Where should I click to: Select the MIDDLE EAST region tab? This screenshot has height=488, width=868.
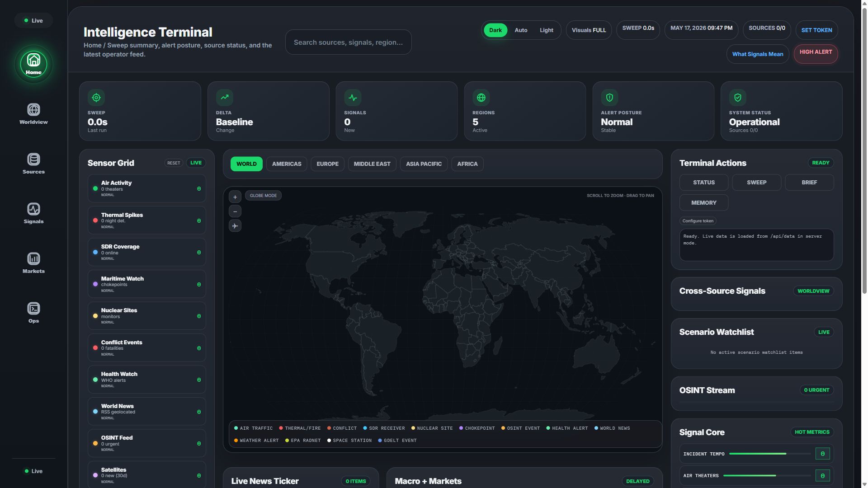click(372, 164)
